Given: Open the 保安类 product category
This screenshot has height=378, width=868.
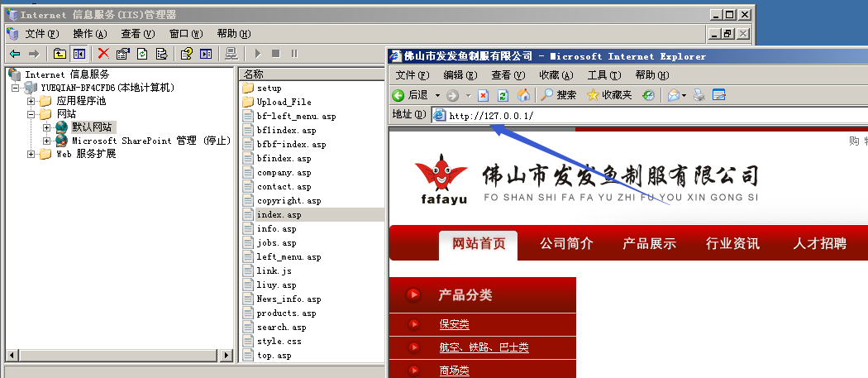Looking at the screenshot, I should pyautogui.click(x=455, y=324).
